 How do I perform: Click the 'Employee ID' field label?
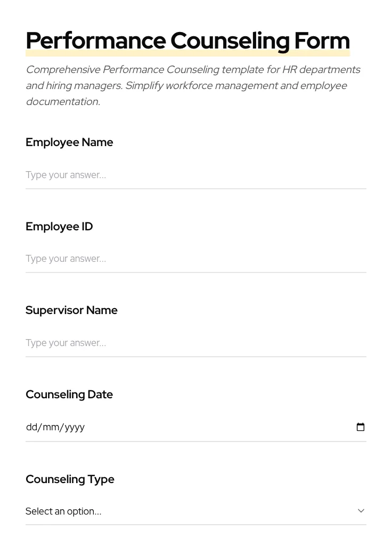coord(59,227)
